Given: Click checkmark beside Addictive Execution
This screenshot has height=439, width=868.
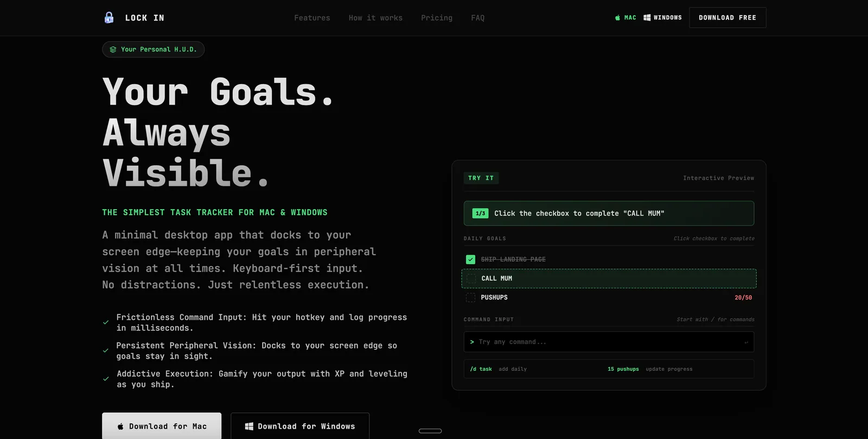Looking at the screenshot, I should point(106,379).
